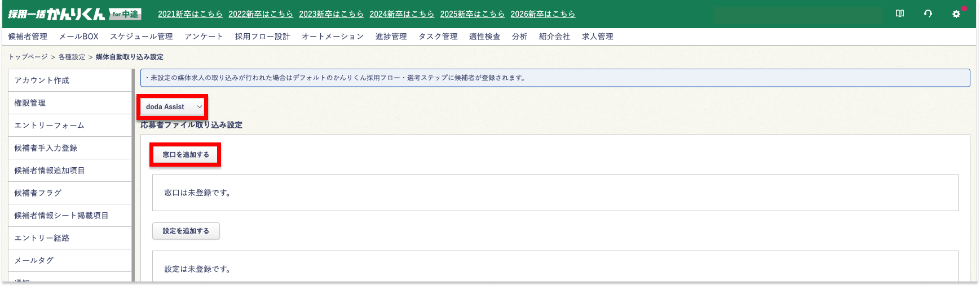Open the 候補者管理 menu
The height and width of the screenshot is (286, 980).
tap(28, 37)
